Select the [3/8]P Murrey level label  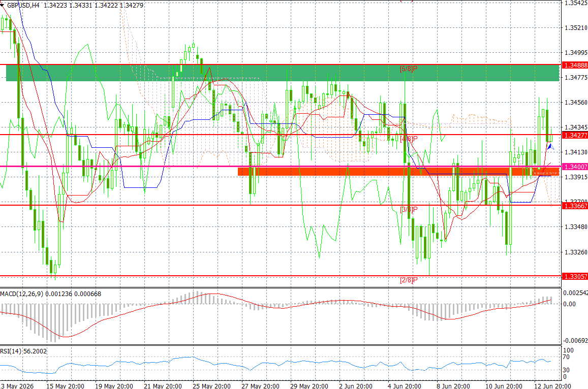pyautogui.click(x=409, y=210)
